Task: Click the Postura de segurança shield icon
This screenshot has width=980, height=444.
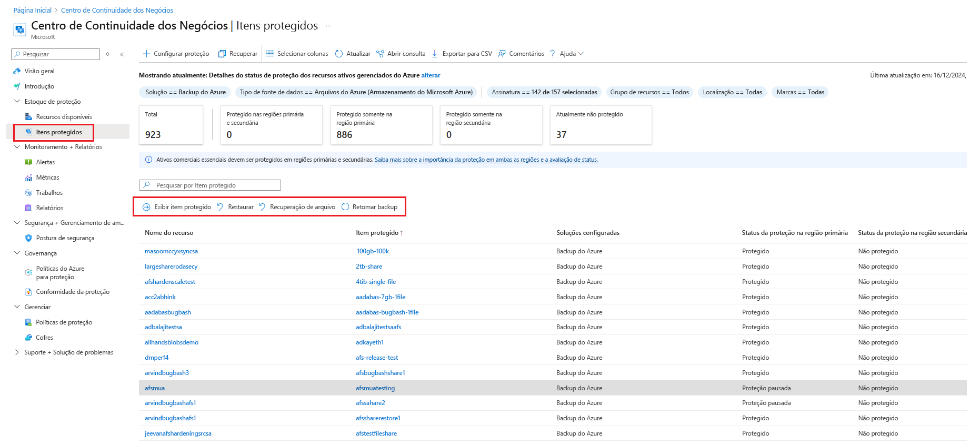Action: 28,238
